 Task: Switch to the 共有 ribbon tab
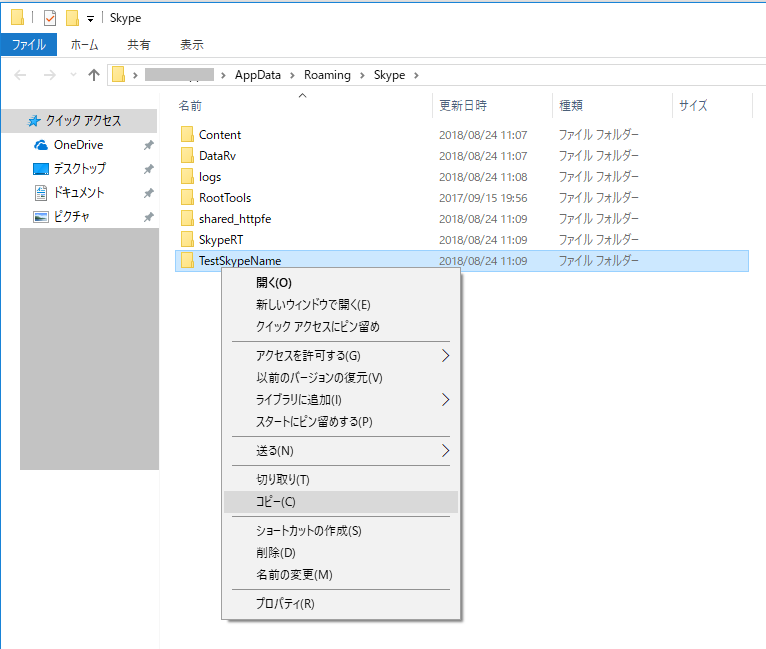[139, 45]
